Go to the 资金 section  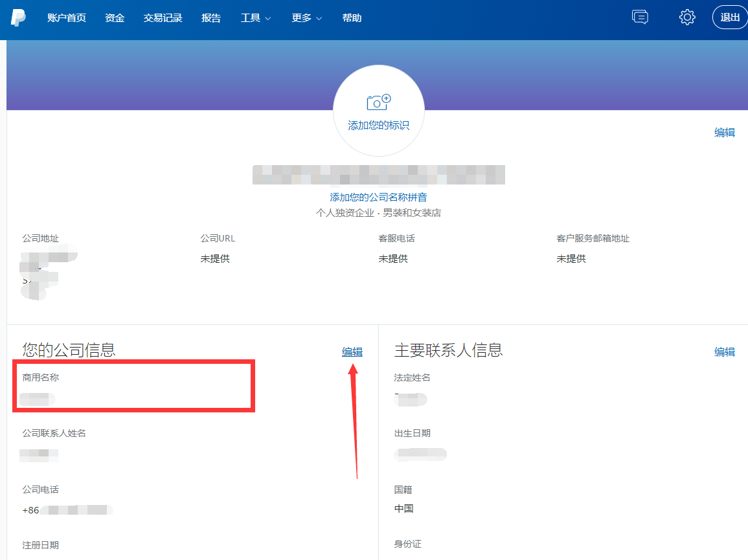(114, 18)
